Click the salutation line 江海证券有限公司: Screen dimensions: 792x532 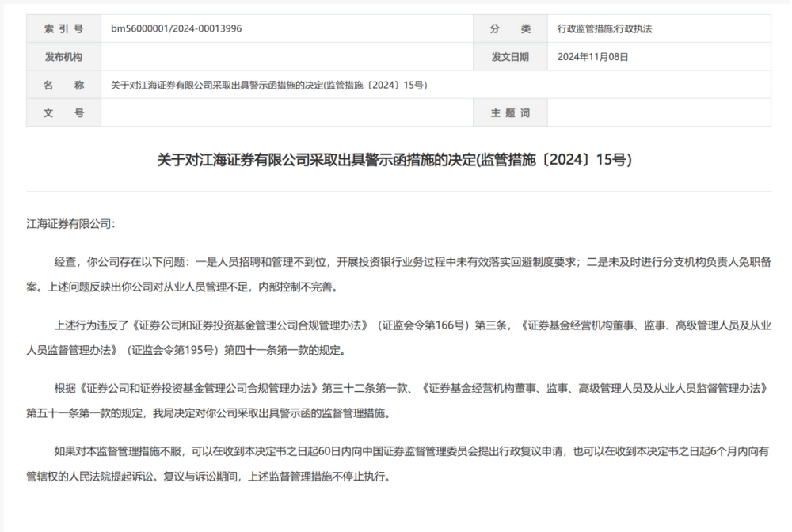(x=70, y=223)
